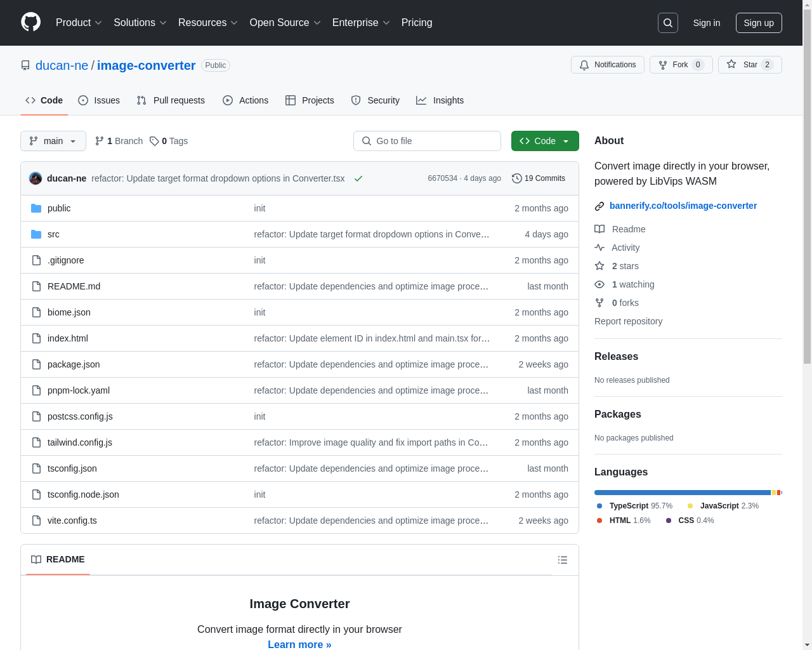Open the README outline list icon
This screenshot has width=812, height=650.
[x=563, y=560]
